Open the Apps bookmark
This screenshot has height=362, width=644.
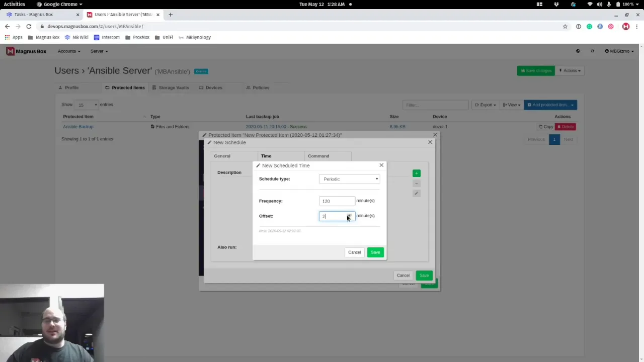(x=14, y=37)
